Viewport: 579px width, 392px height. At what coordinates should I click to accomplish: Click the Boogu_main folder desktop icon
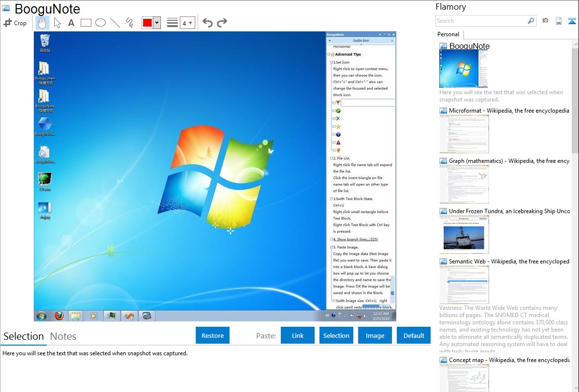point(44,73)
